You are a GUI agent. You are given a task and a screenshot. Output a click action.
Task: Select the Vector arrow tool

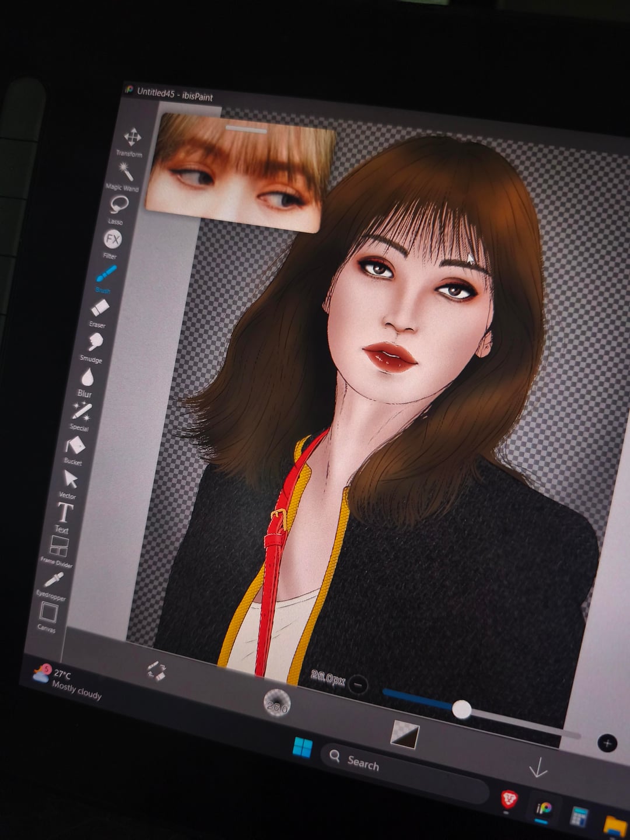pyautogui.click(x=70, y=480)
